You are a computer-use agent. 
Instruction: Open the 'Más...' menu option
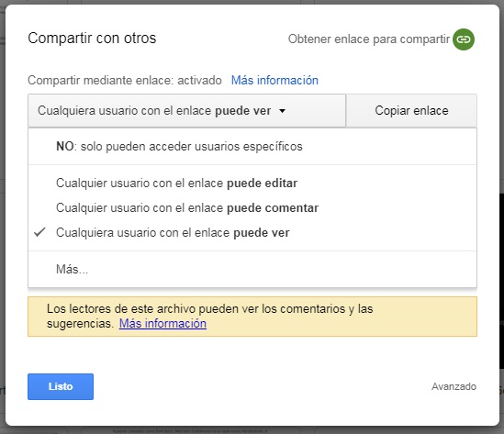(x=252, y=269)
